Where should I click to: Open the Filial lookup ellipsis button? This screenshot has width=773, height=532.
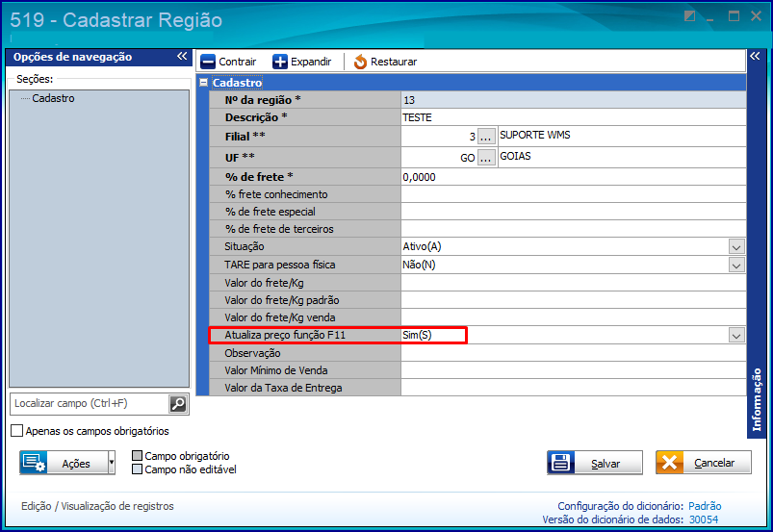(x=486, y=137)
